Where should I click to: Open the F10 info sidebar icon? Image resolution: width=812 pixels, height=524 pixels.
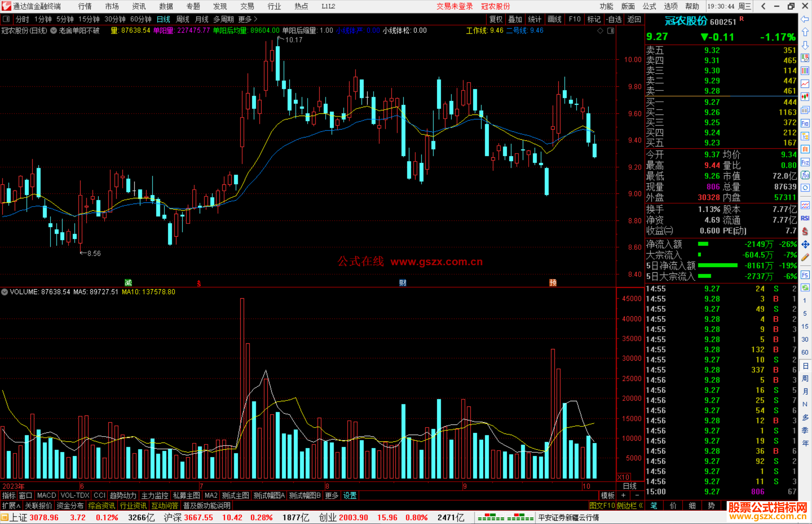(x=805, y=123)
